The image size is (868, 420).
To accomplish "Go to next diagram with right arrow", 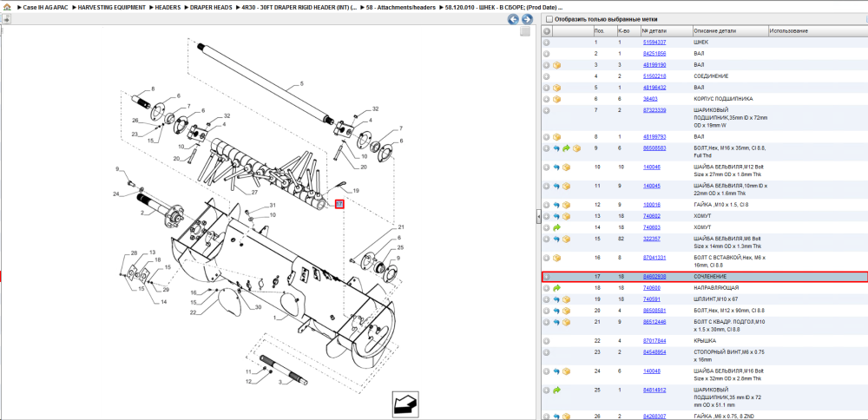I will (x=527, y=19).
